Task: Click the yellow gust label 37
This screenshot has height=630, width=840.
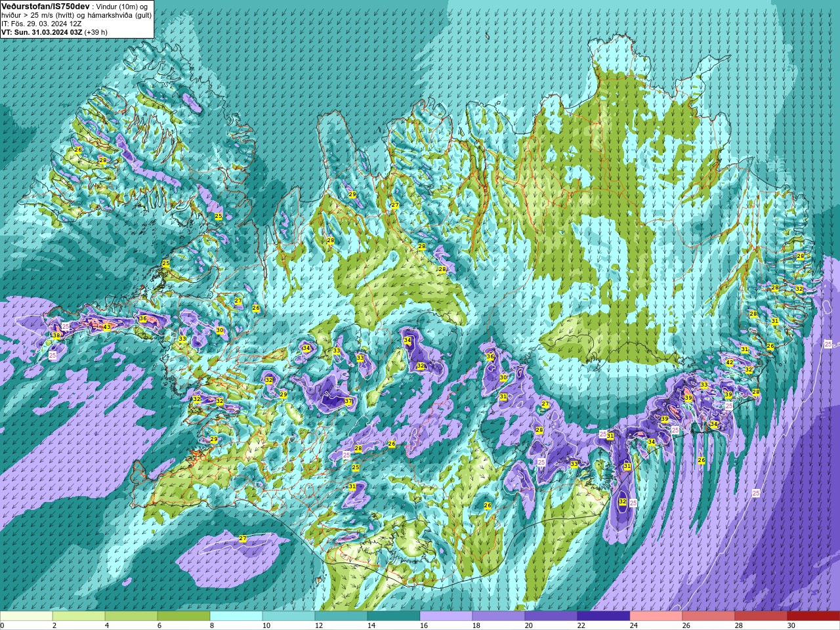Action: [348, 402]
